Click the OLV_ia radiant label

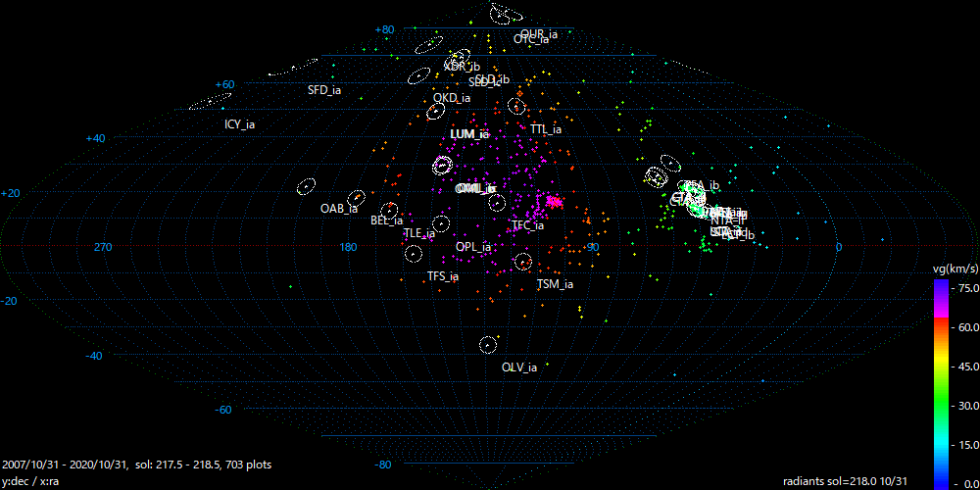pos(518,367)
